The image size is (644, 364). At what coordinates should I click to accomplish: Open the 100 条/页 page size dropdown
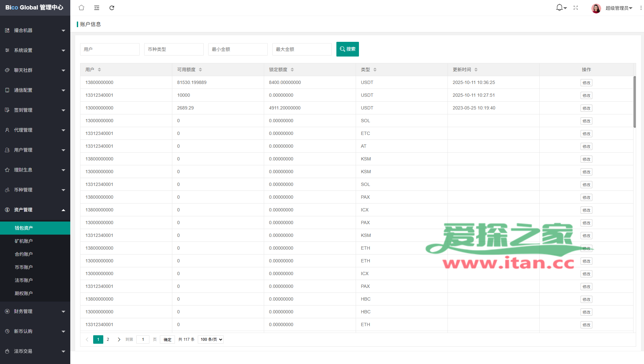coord(211,339)
